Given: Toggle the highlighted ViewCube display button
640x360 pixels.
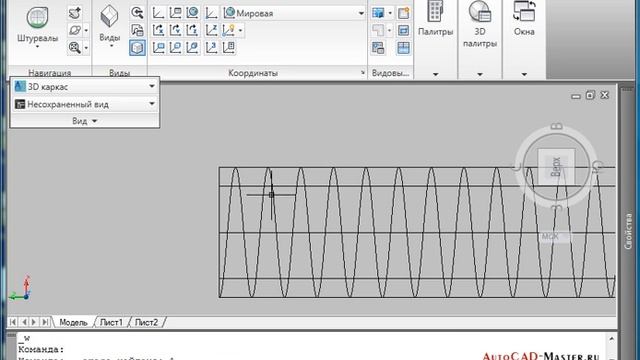Looking at the screenshot, I should tap(137, 48).
